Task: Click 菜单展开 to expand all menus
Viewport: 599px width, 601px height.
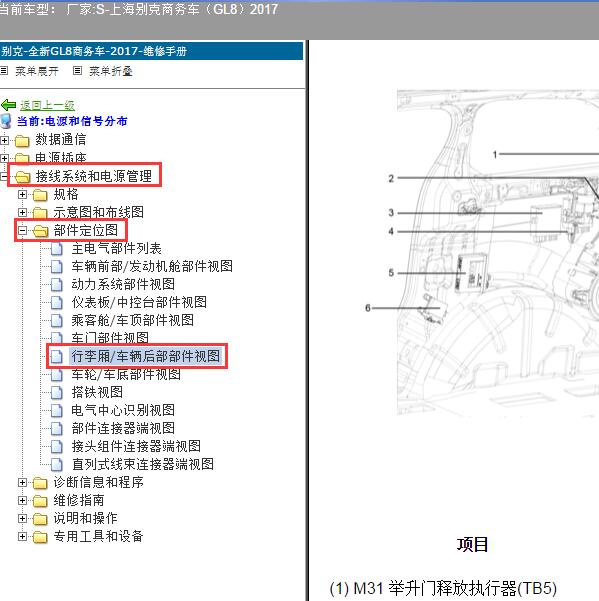Action: point(37,71)
